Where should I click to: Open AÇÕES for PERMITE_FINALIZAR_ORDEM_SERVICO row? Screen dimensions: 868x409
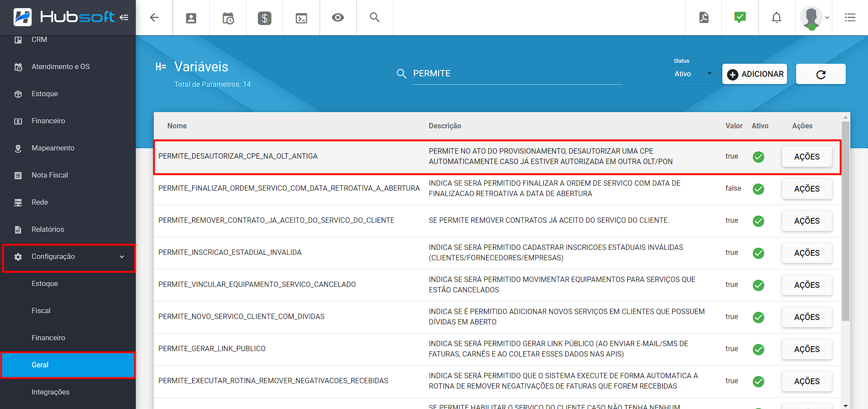coord(806,189)
